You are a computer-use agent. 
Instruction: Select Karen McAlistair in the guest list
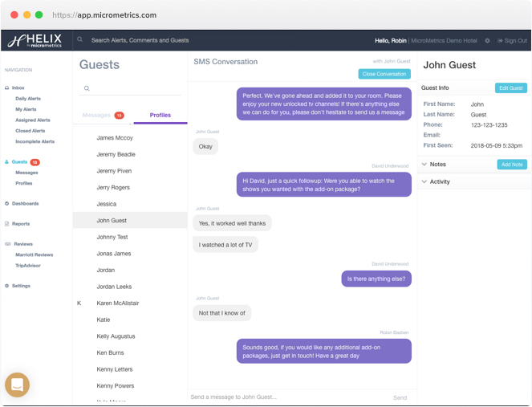[x=117, y=303]
